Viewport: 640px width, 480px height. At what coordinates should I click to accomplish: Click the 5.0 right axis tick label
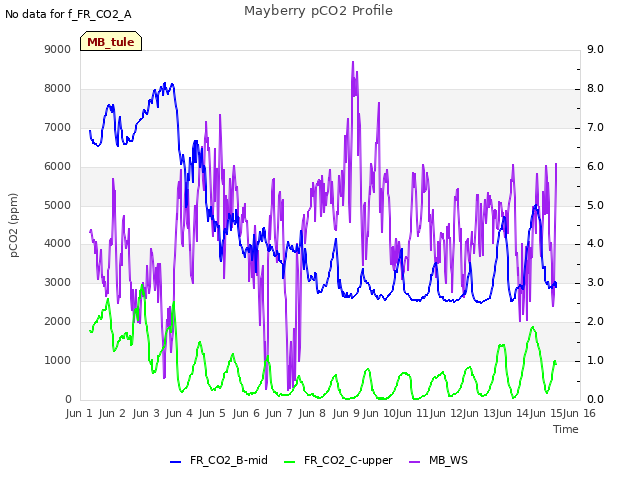(596, 205)
